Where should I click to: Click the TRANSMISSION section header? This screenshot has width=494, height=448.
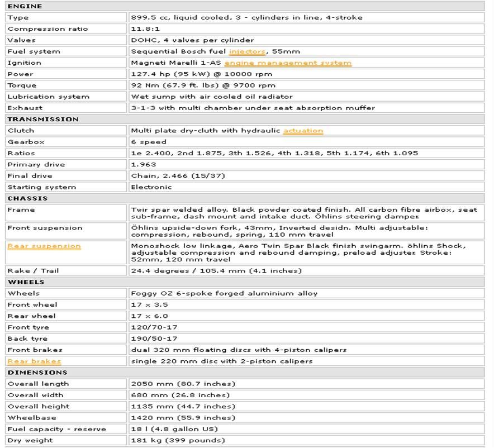(x=43, y=119)
